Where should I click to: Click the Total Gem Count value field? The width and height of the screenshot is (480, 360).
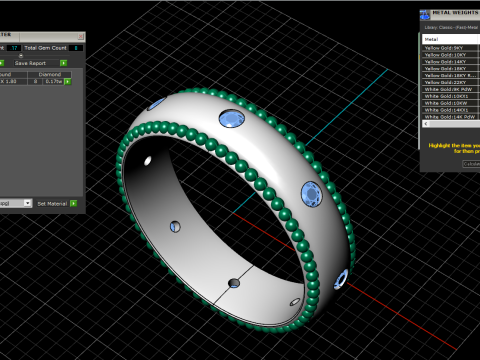pyautogui.click(x=76, y=48)
